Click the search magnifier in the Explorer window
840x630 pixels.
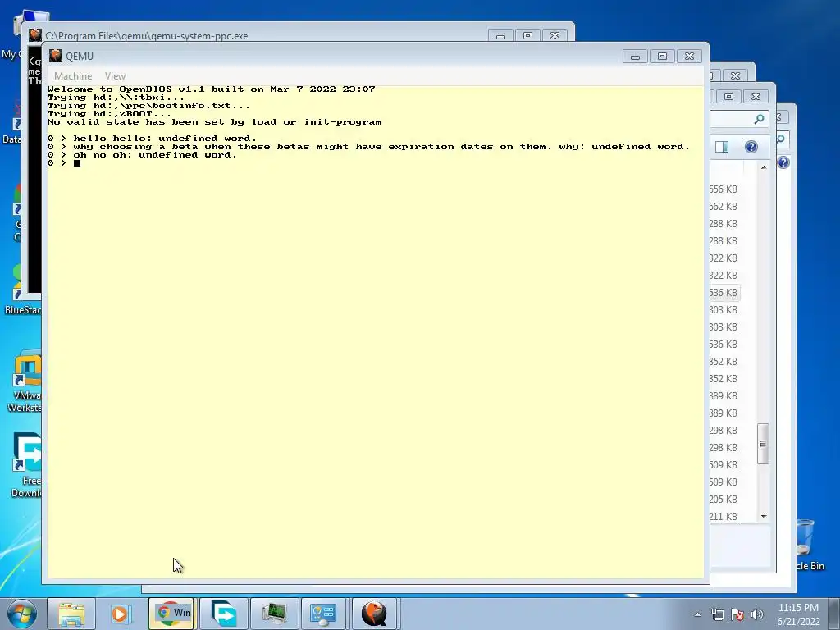click(x=759, y=119)
